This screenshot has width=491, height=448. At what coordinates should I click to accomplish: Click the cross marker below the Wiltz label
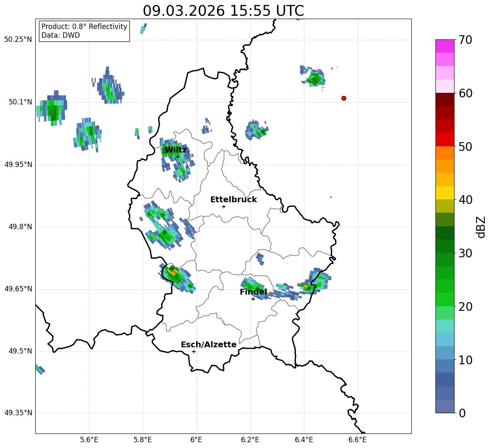tap(178, 157)
